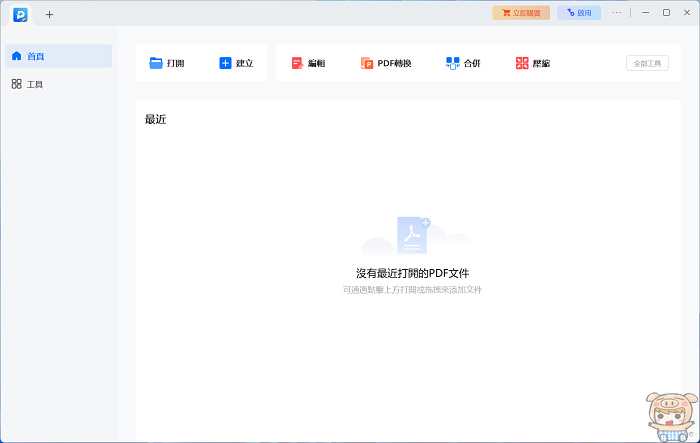The width and height of the screenshot is (700, 443).
Task: Click the PDF file placeholder icon in the center
Action: tap(412, 235)
